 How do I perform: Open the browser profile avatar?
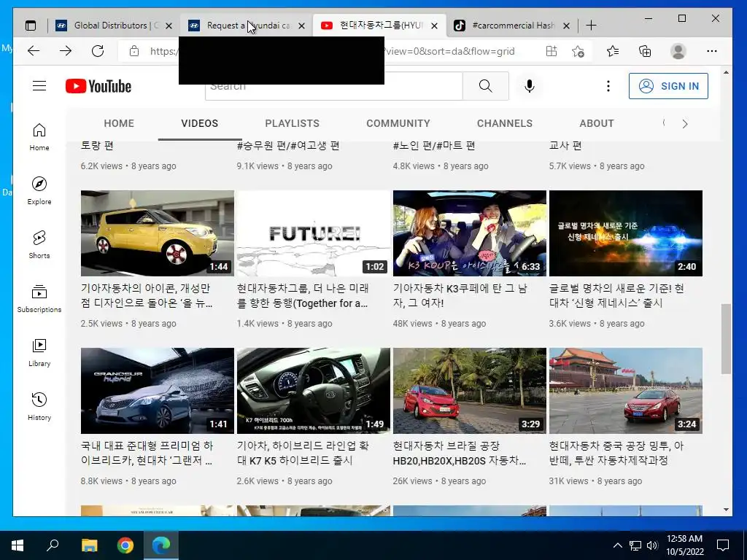point(678,51)
